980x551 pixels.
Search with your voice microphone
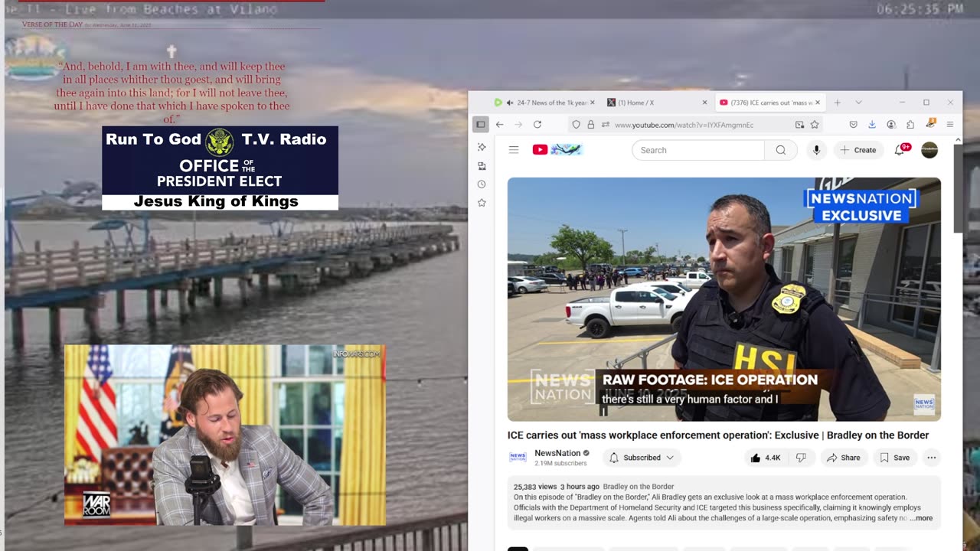[816, 150]
